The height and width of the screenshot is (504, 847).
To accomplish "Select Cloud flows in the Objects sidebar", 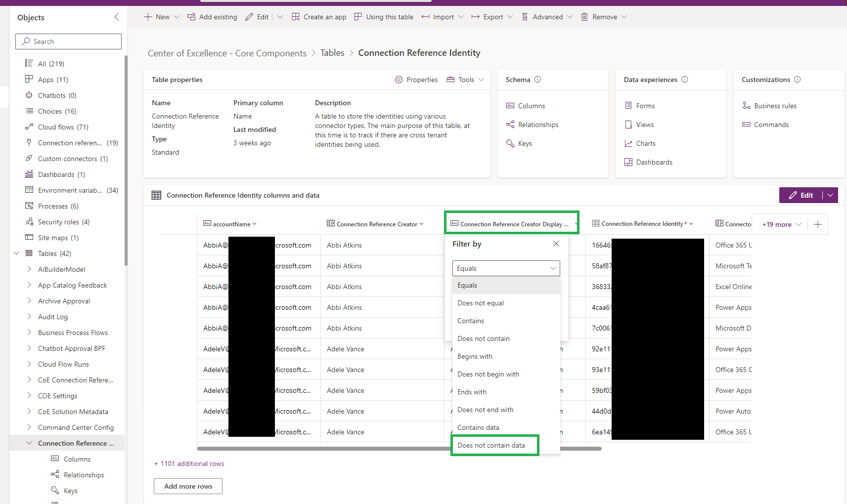I will (62, 126).
